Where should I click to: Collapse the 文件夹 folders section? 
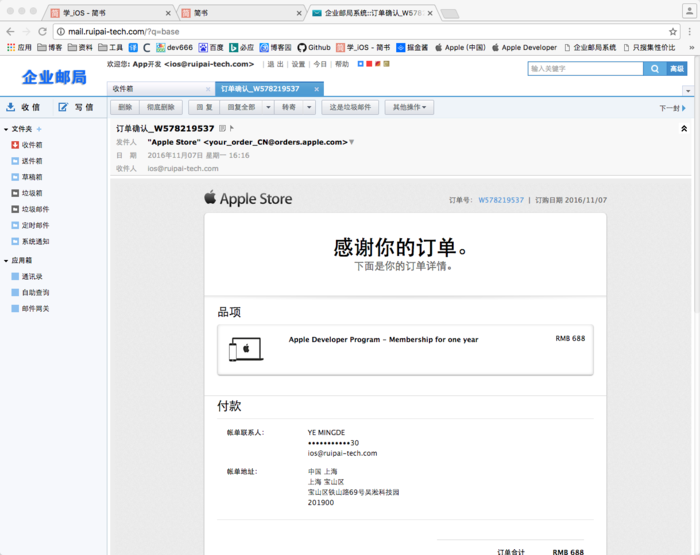pyautogui.click(x=6, y=129)
